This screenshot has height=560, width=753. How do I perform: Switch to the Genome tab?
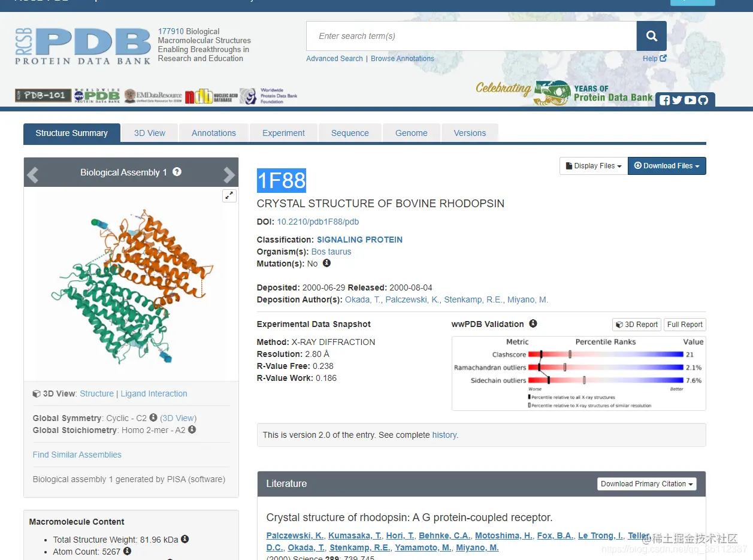click(x=412, y=133)
